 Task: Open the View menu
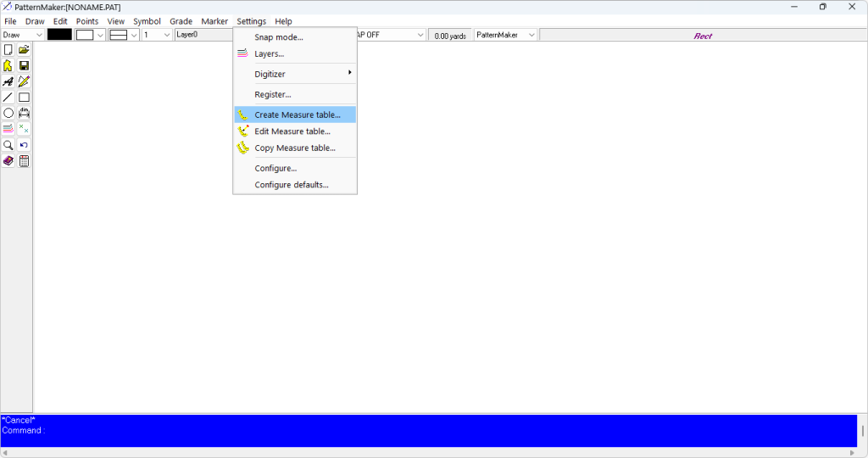(115, 21)
